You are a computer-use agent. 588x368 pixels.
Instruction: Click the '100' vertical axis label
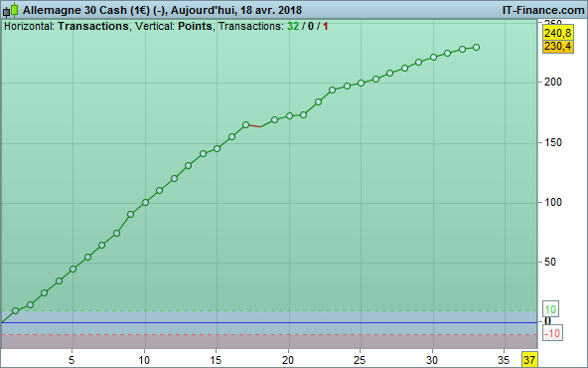553,203
